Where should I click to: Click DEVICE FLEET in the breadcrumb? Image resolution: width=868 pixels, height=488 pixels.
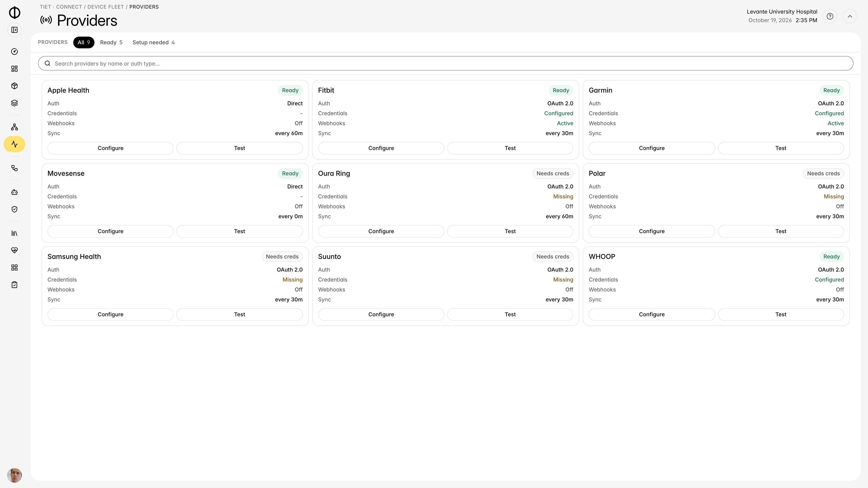(x=106, y=7)
